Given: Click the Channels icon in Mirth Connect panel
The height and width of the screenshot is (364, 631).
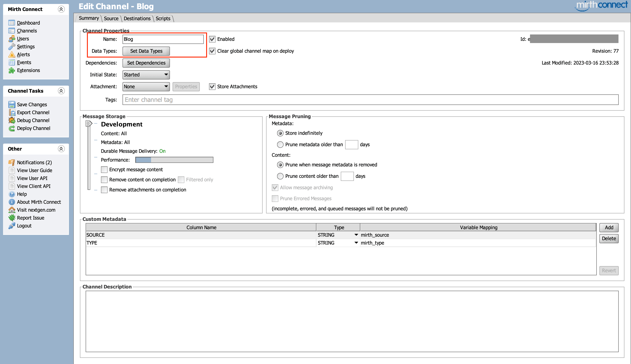Looking at the screenshot, I should [11, 31].
